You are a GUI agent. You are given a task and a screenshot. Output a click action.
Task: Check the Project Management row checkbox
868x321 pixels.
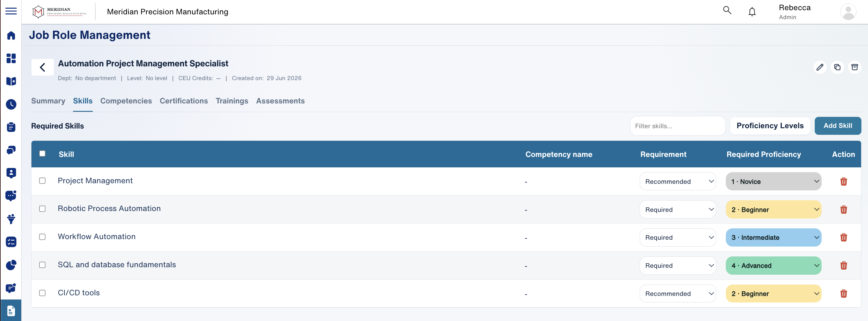42,181
